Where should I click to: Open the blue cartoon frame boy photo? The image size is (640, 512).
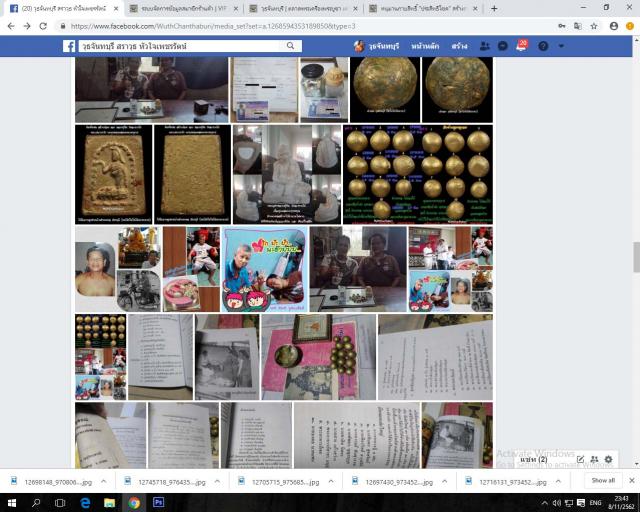tap(264, 269)
